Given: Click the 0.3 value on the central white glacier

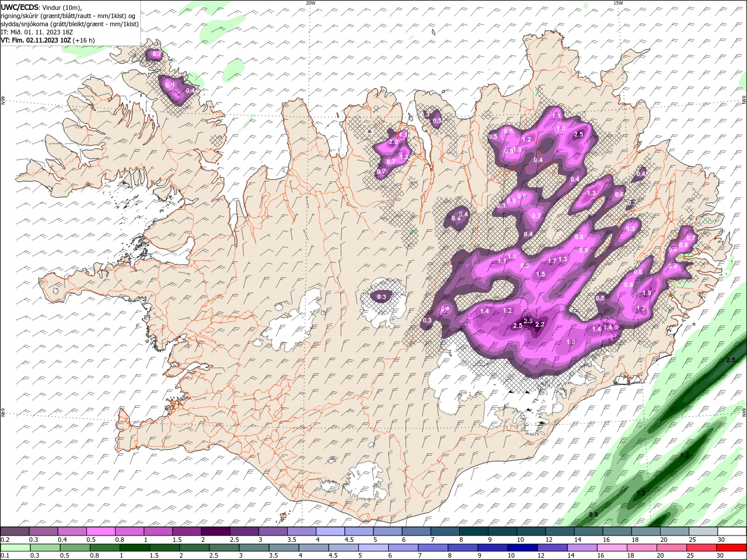Looking at the screenshot, I should (x=382, y=297).
